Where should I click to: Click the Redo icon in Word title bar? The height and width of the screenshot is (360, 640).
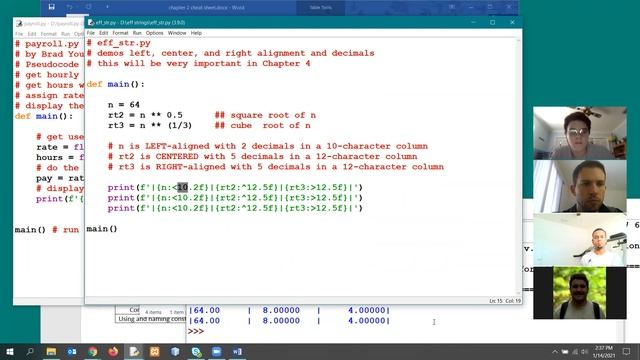[89, 7]
